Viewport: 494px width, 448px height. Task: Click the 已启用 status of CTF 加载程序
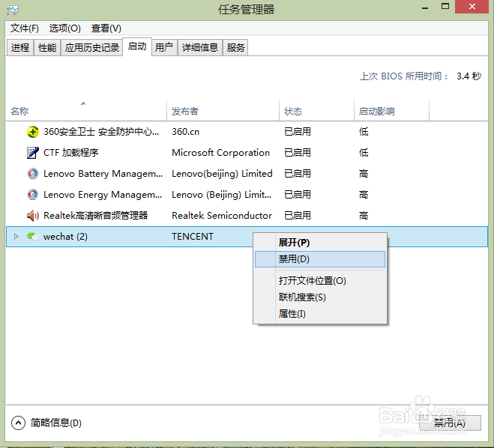pos(298,153)
